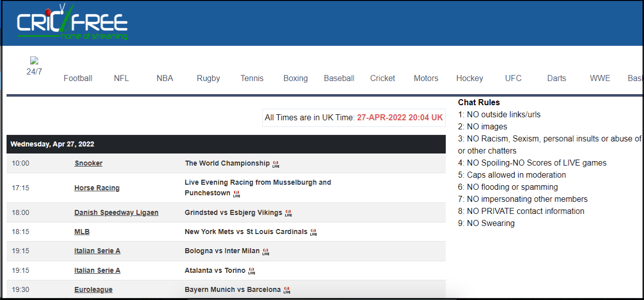Click the LIVE icon beside Atalanta vs Torino
This screenshot has height=300, width=644.
[252, 271]
